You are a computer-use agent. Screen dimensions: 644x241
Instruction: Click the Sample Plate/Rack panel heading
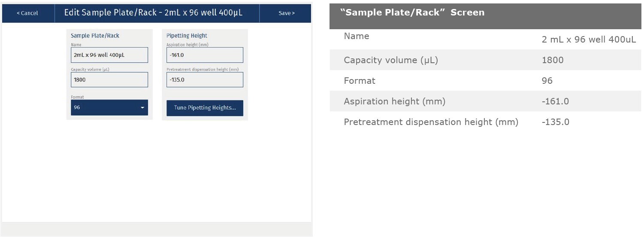tap(95, 36)
